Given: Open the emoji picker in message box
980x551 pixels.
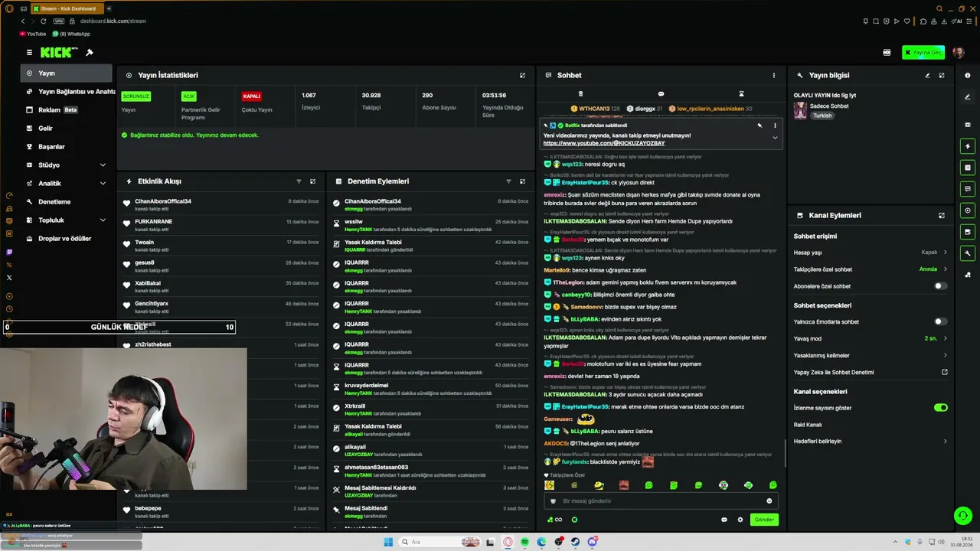Looking at the screenshot, I should [769, 501].
